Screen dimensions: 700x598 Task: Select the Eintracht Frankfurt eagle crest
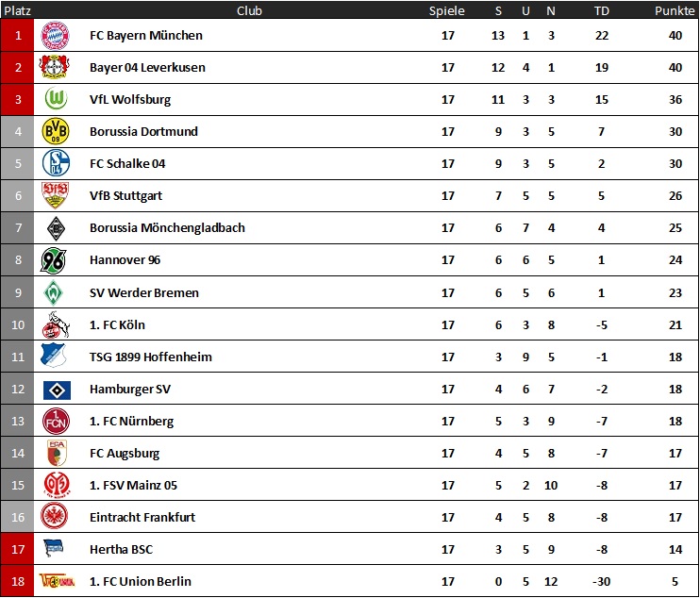pyautogui.click(x=56, y=517)
